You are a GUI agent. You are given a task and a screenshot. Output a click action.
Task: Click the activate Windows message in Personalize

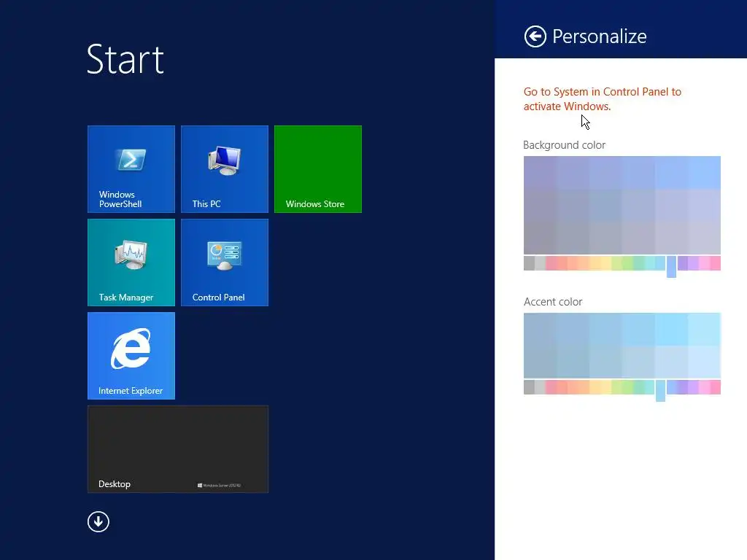click(602, 99)
